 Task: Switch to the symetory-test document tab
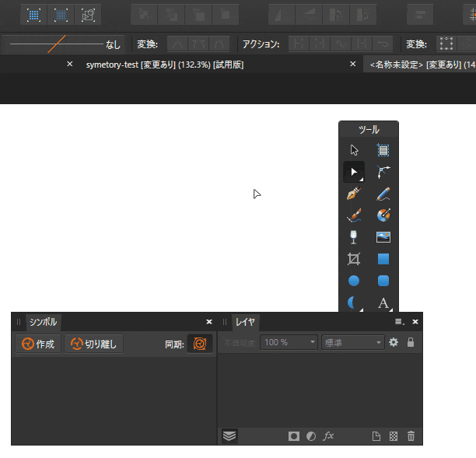(x=165, y=65)
